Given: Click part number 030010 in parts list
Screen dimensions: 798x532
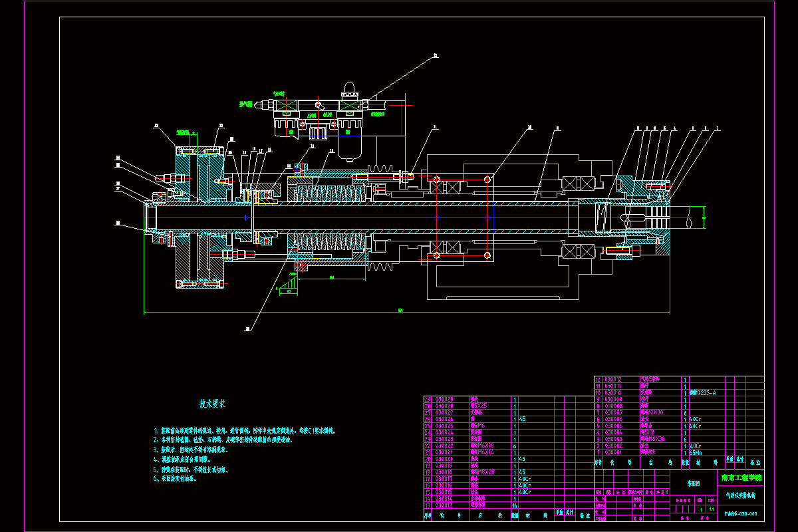Looking at the screenshot, I should click(x=613, y=392).
